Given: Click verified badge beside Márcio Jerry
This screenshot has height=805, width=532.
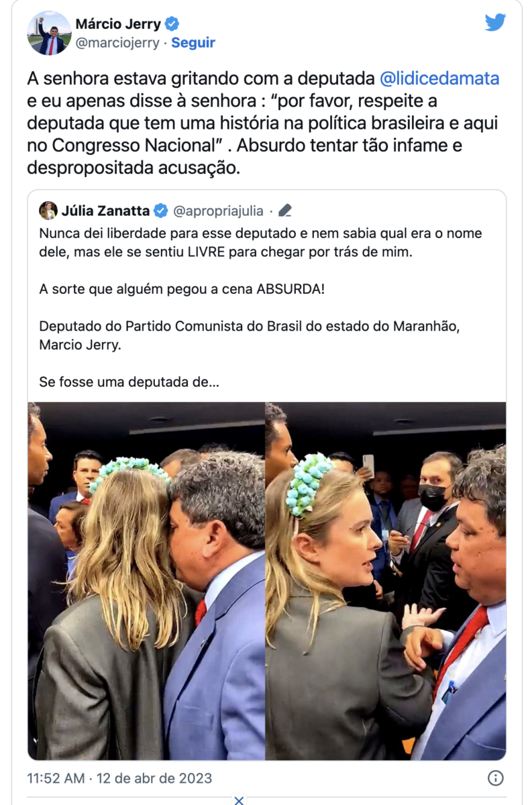Looking at the screenshot, I should coord(172,24).
